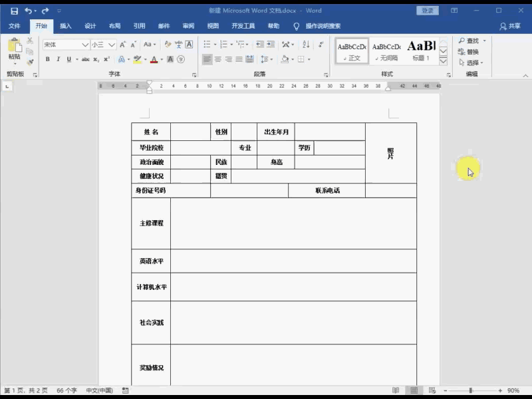Click the enclosed character icon
Viewport: 532px width, 399px height.
pos(181,59)
